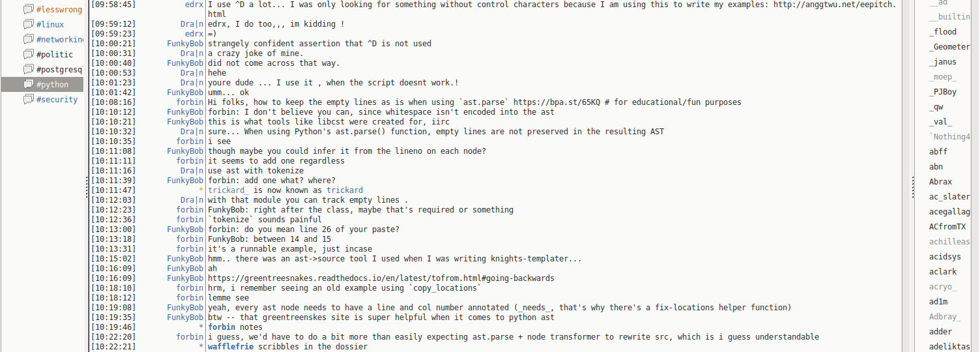The width and height of the screenshot is (980, 352).
Task: Select the #lesswrong channel label
Action: click(59, 10)
